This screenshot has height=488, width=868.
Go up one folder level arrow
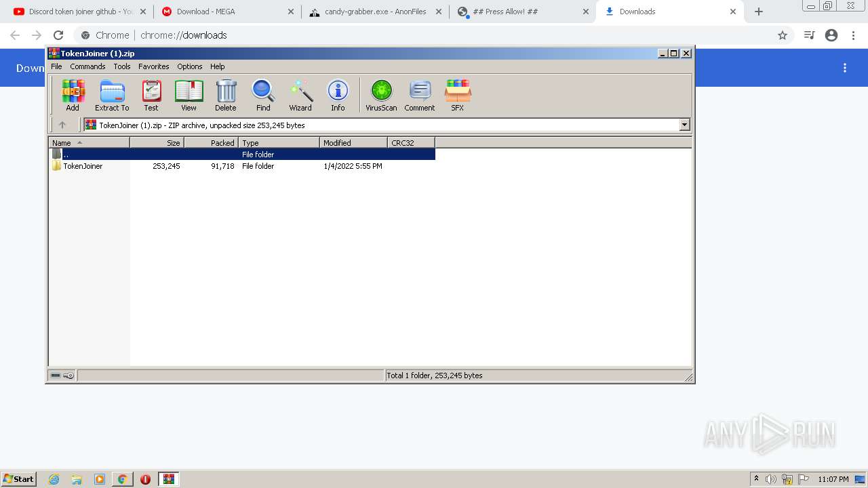(62, 125)
